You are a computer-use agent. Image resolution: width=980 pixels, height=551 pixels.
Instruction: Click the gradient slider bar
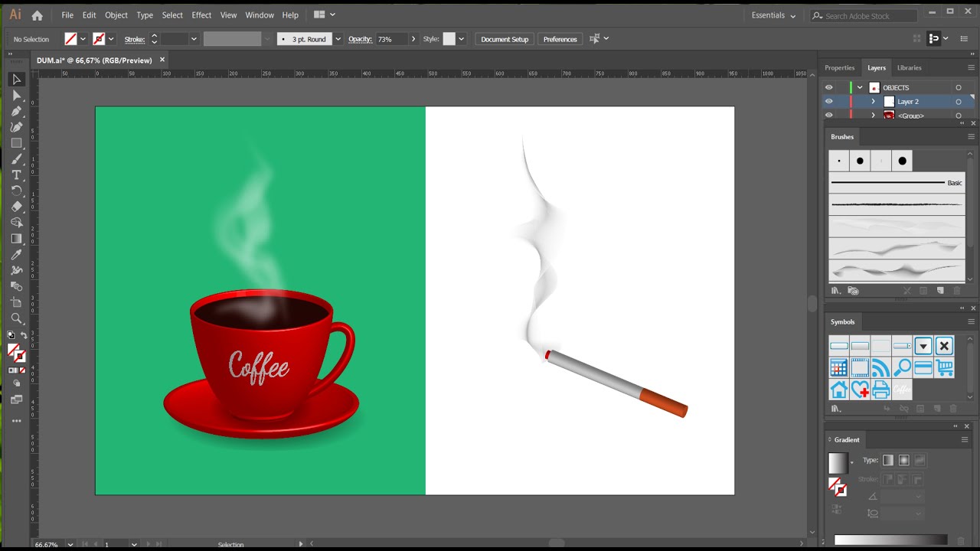[x=890, y=540]
